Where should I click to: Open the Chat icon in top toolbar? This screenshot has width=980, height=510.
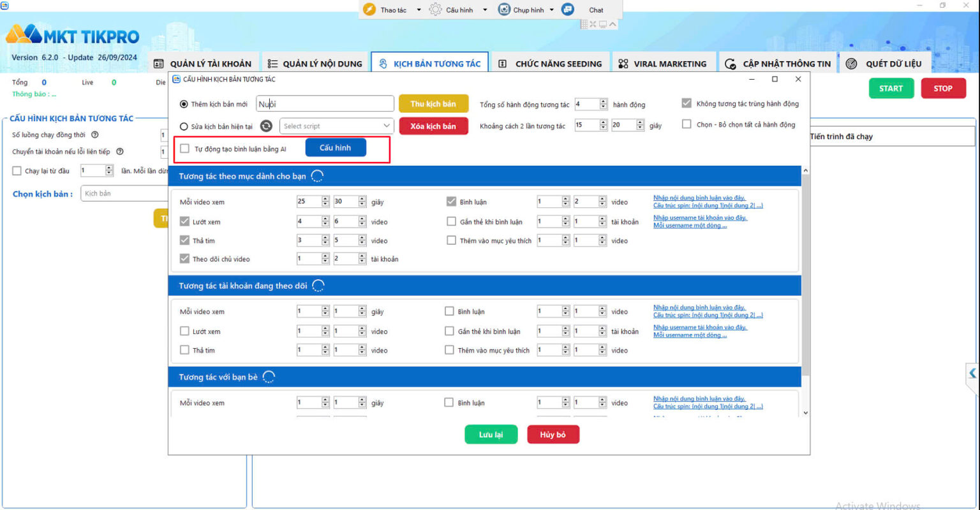click(x=568, y=10)
